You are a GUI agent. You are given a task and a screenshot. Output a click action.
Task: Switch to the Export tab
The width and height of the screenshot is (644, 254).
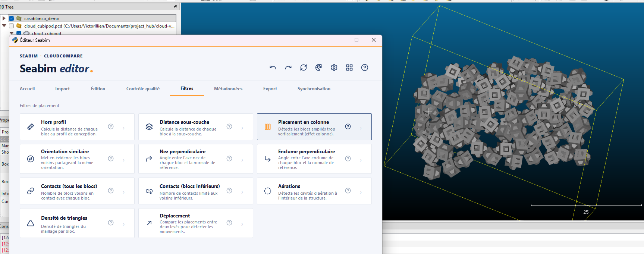click(270, 89)
